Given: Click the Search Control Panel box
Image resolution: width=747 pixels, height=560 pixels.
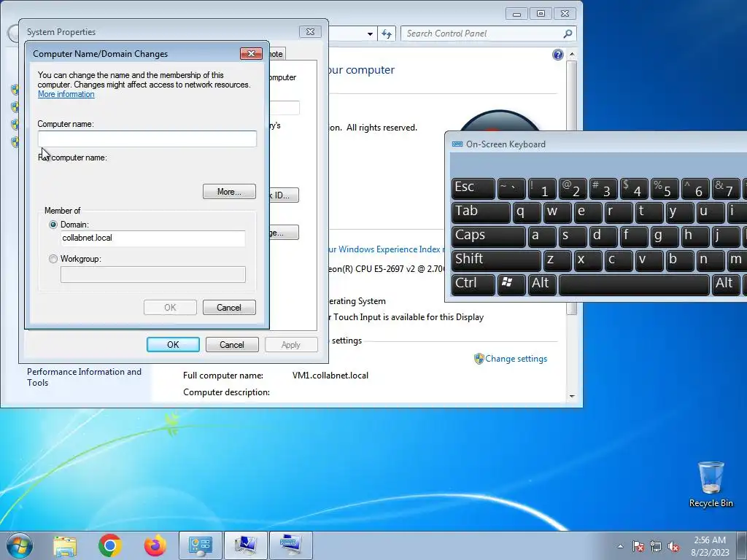Looking at the screenshot, I should tap(489, 34).
